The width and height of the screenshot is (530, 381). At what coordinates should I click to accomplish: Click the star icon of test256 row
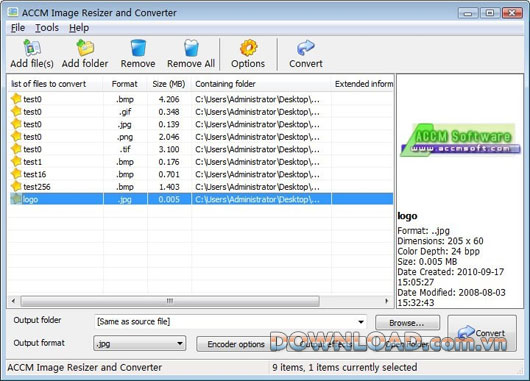(16, 187)
